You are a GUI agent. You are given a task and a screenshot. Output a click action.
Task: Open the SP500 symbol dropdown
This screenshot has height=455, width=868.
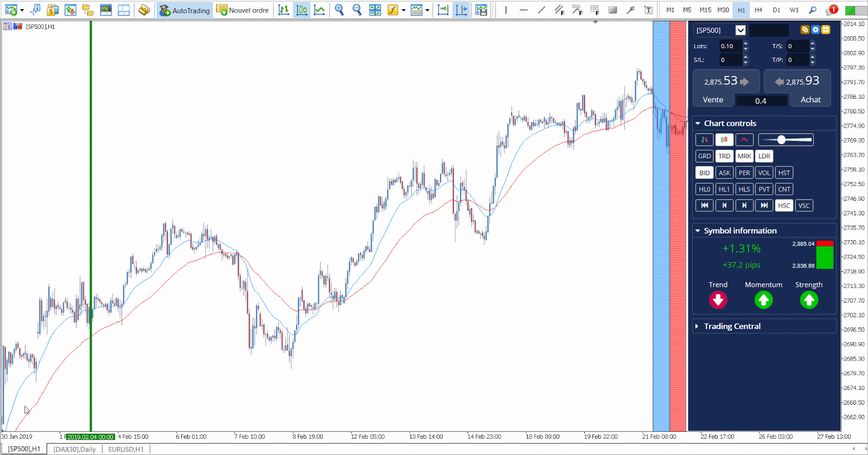741,30
